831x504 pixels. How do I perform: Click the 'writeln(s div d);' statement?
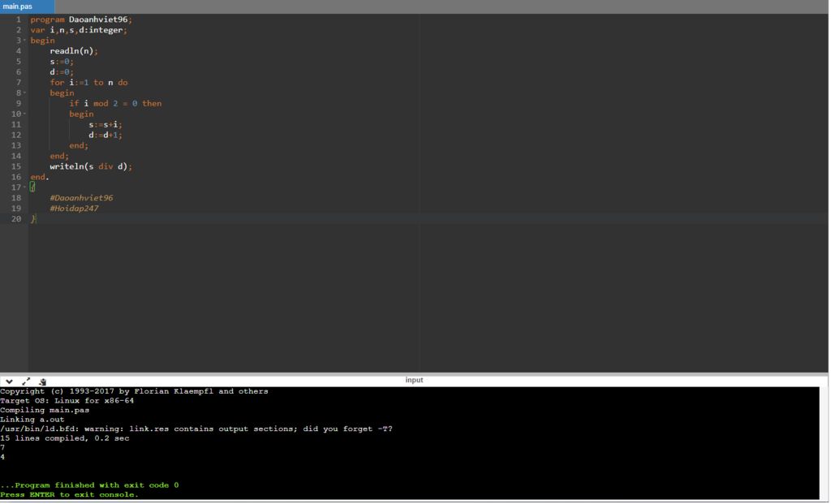[x=91, y=166]
